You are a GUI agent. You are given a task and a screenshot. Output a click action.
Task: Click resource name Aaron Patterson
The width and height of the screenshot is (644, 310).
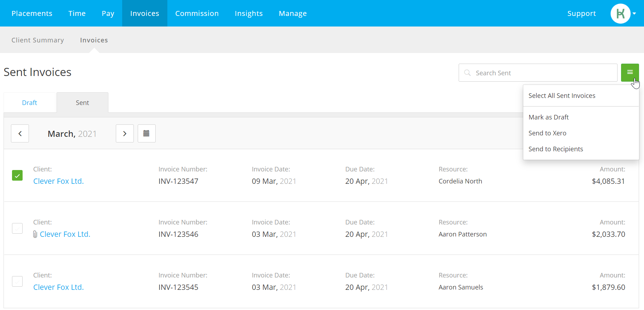coord(463,234)
